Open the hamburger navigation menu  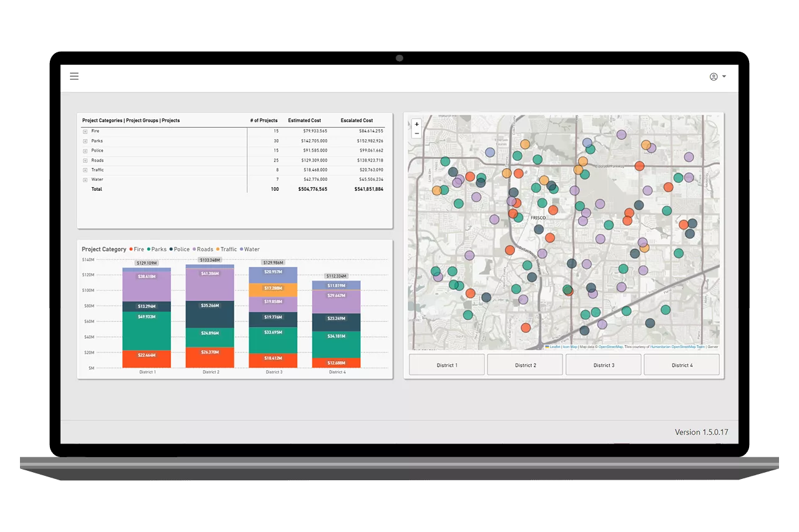click(x=74, y=77)
